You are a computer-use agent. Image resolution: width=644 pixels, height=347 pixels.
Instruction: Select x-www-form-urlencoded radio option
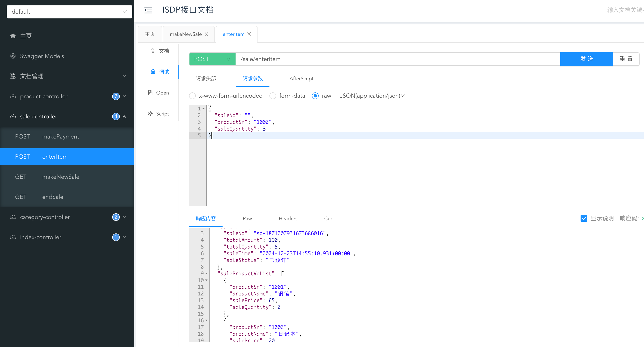coord(192,96)
